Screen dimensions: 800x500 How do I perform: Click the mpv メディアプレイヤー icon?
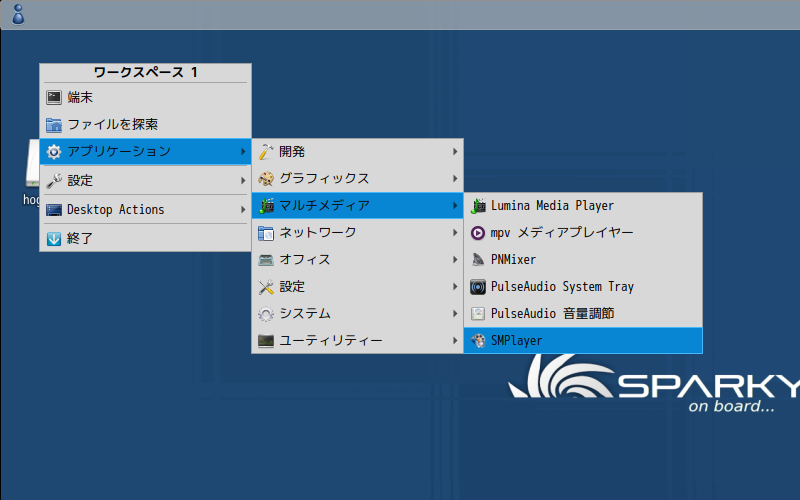click(478, 233)
